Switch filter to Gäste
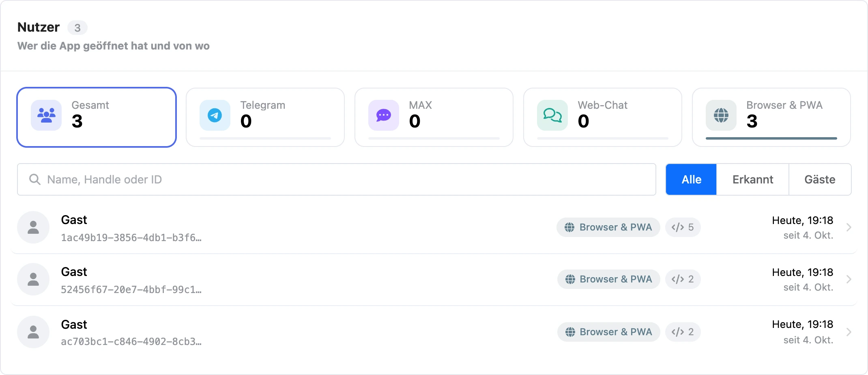Screen dimensions: 868x375 pyautogui.click(x=820, y=179)
